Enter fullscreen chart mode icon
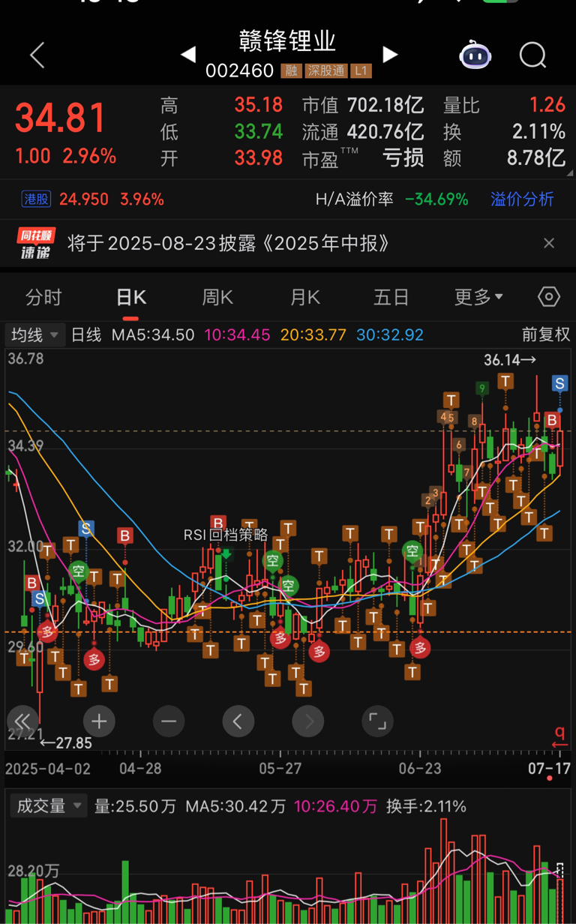Image resolution: width=576 pixels, height=924 pixels. coord(378,721)
